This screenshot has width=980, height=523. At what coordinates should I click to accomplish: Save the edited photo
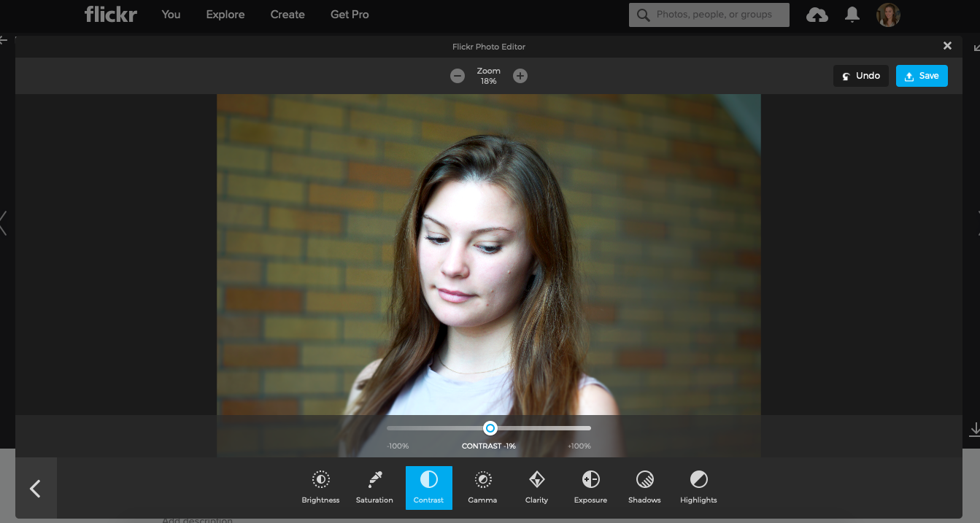click(x=922, y=76)
